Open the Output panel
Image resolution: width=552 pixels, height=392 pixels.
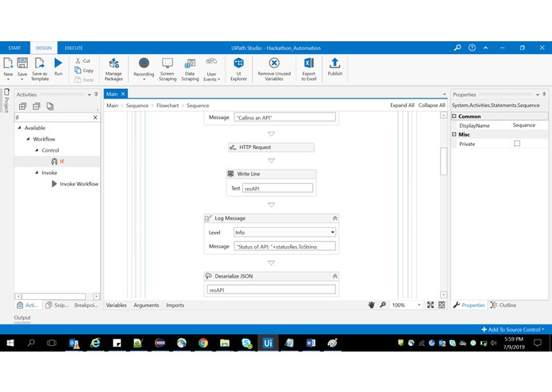coord(22,317)
